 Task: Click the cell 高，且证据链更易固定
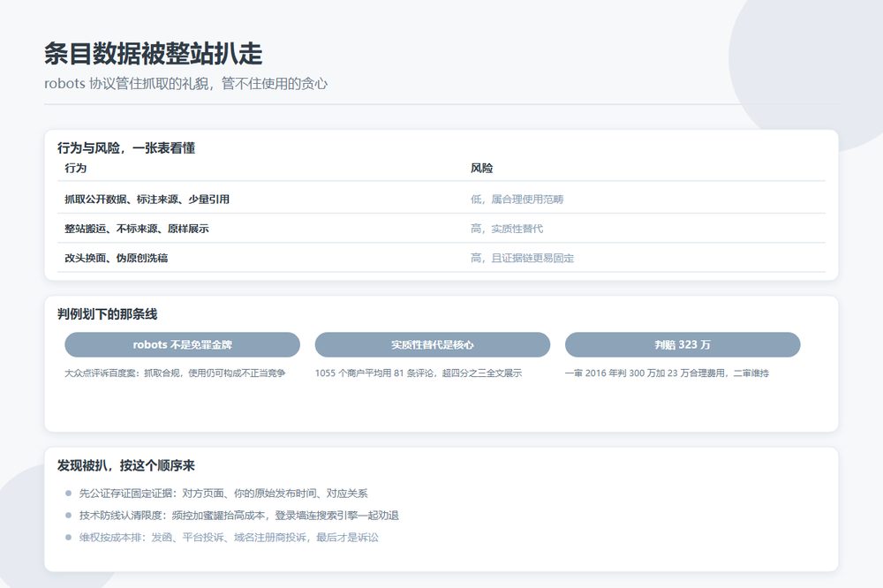tap(523, 258)
